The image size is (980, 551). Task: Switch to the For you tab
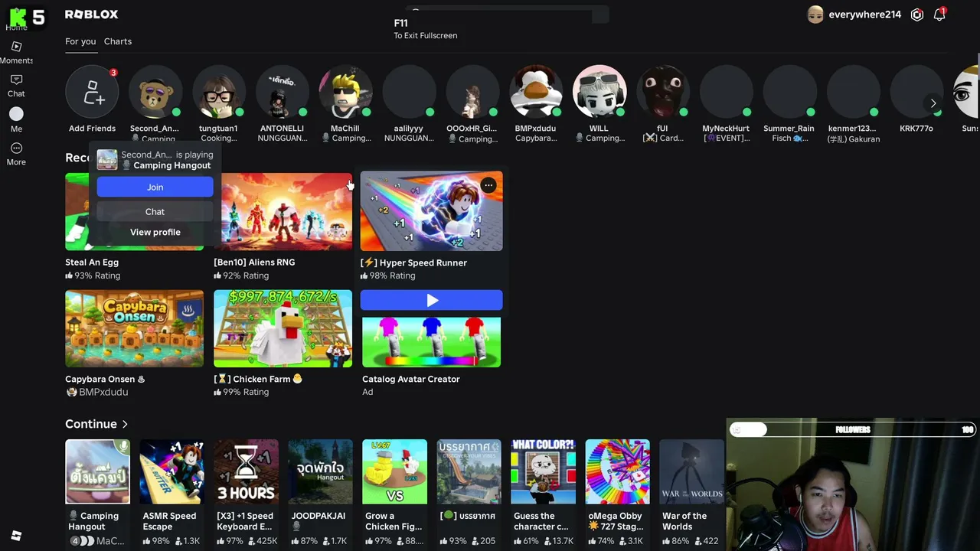click(80, 41)
